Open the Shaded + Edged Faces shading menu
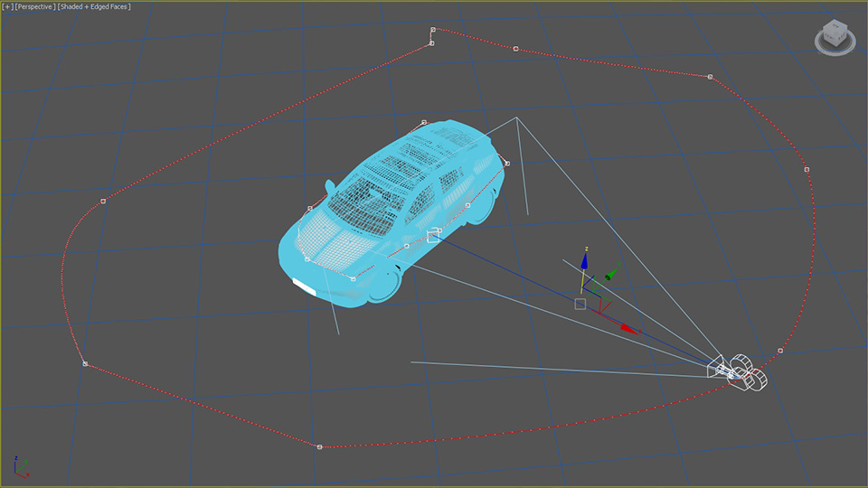This screenshot has width=868, height=488. pos(94,6)
